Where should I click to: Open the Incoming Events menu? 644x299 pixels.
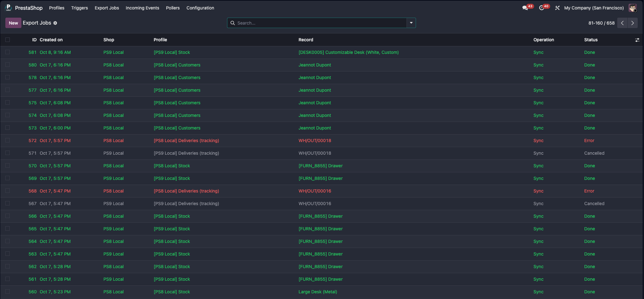143,8
